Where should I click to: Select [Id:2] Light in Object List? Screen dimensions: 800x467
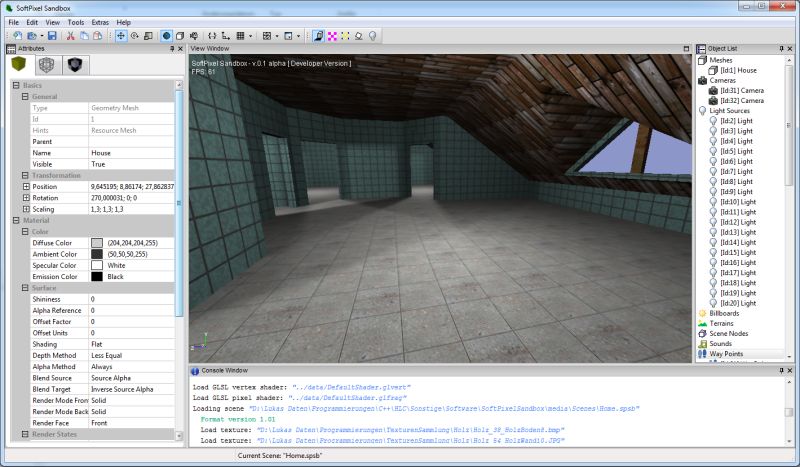pos(736,121)
